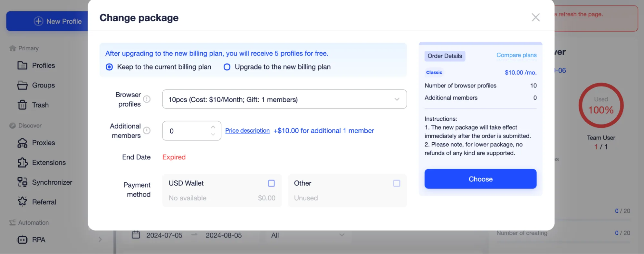The height and width of the screenshot is (254, 644).
Task: Open the Price description link
Action: [x=247, y=131]
